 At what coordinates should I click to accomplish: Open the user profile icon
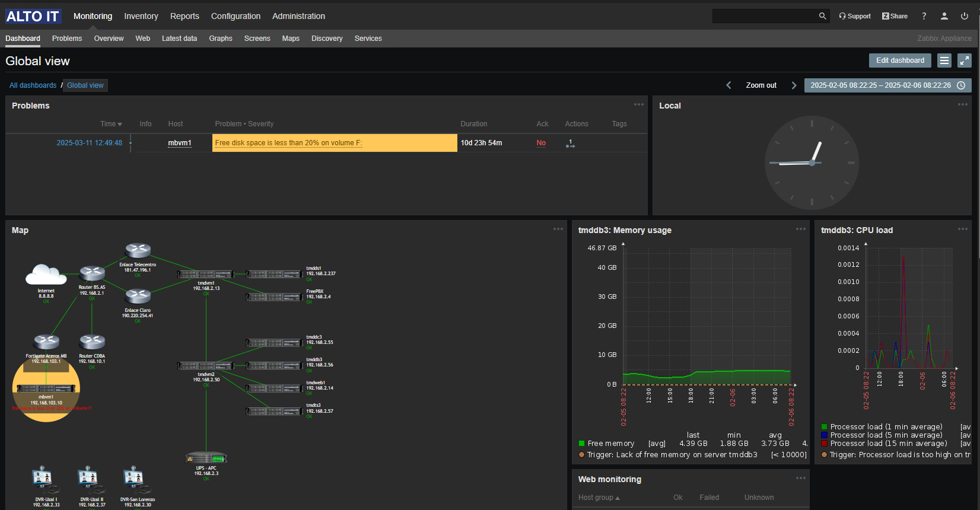pyautogui.click(x=944, y=16)
